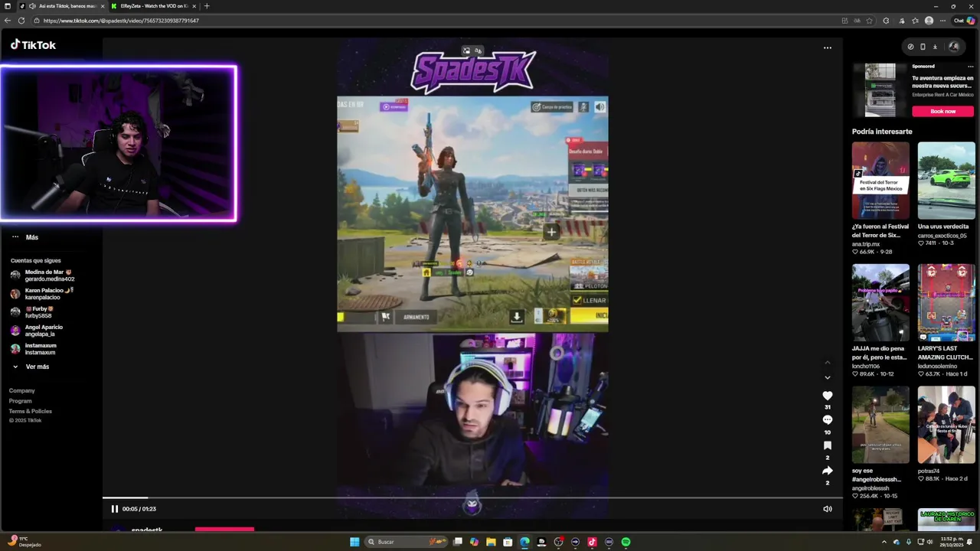This screenshot has width=980, height=551.
Task: Click the phone app icon in top pill
Action: (x=923, y=47)
